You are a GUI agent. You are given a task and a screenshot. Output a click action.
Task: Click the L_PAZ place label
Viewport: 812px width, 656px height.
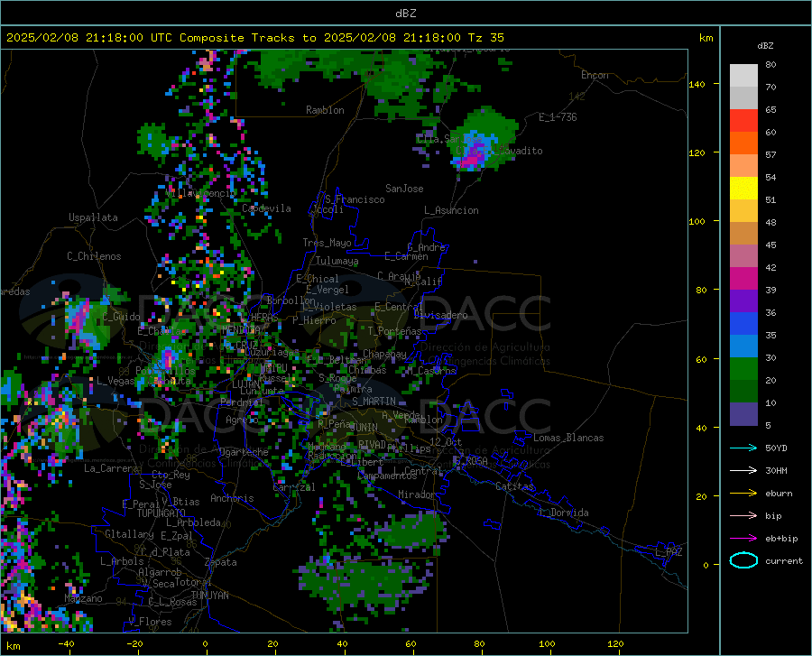click(669, 552)
